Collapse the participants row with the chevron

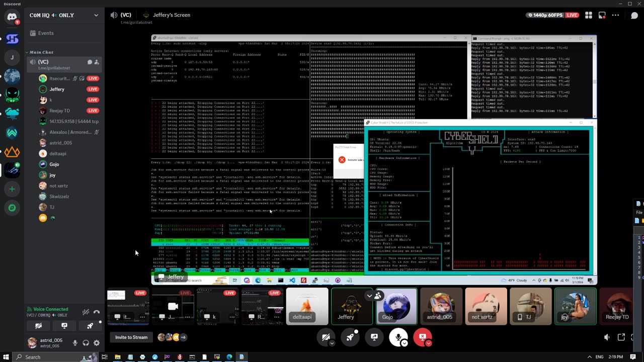point(369,296)
